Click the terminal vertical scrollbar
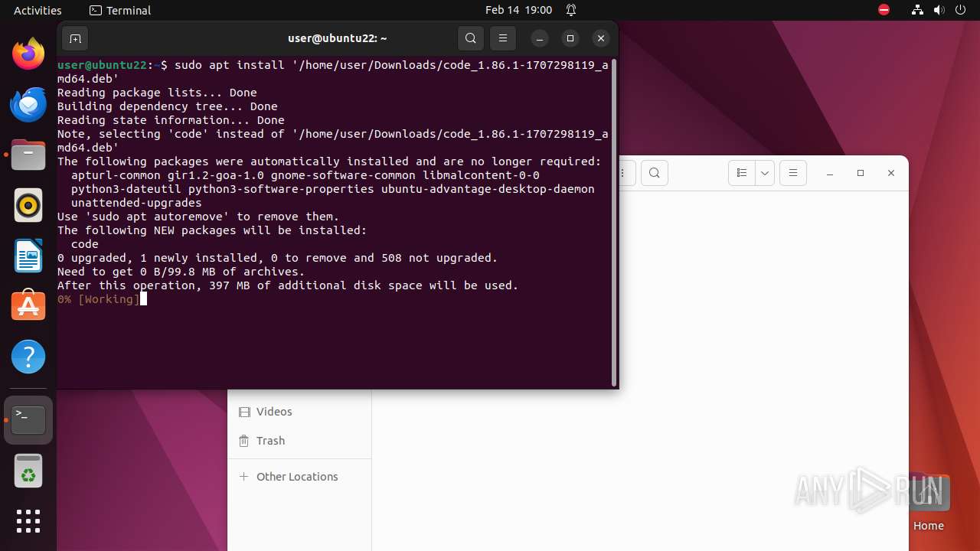 (614, 222)
